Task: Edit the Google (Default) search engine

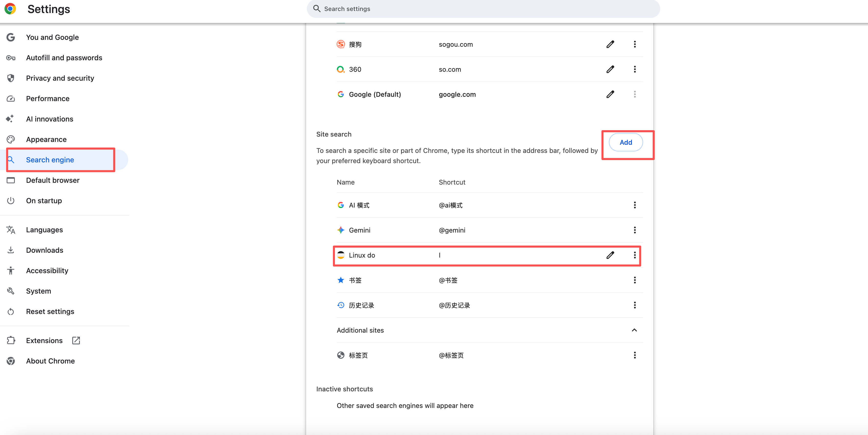Action: click(x=610, y=94)
